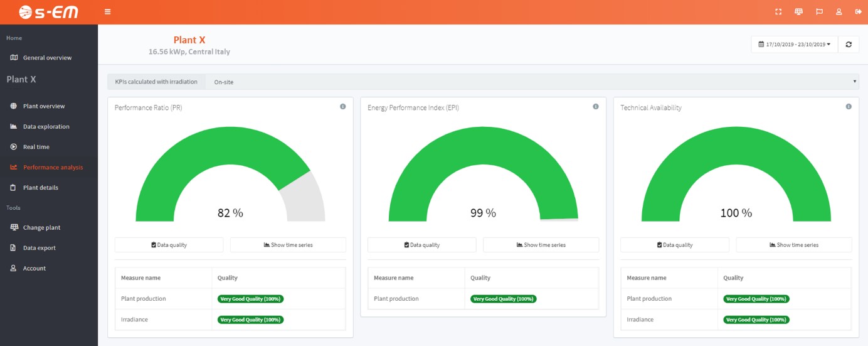Screen dimensions: 868x346
Task: Click Data quality button under PR gauge
Action: tap(169, 245)
